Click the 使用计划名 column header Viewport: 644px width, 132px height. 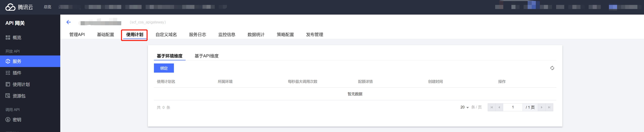tap(166, 82)
